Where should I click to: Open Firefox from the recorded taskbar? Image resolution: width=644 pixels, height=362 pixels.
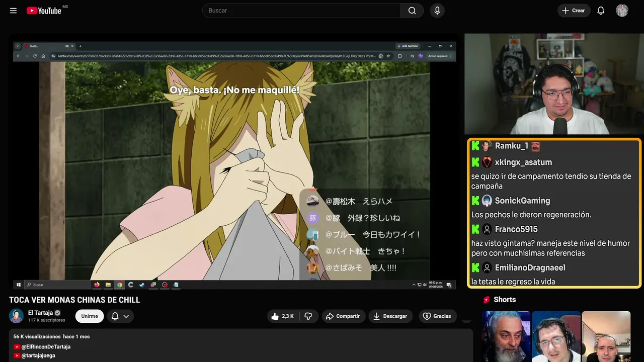pos(97,285)
